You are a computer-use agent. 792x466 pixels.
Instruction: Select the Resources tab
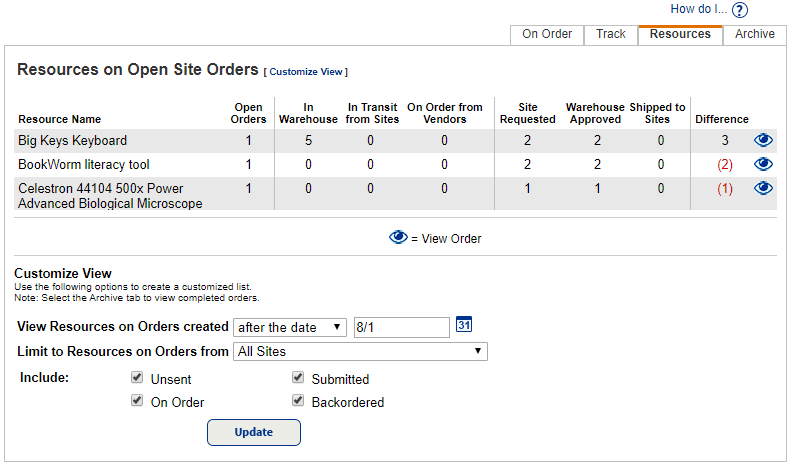pos(680,34)
